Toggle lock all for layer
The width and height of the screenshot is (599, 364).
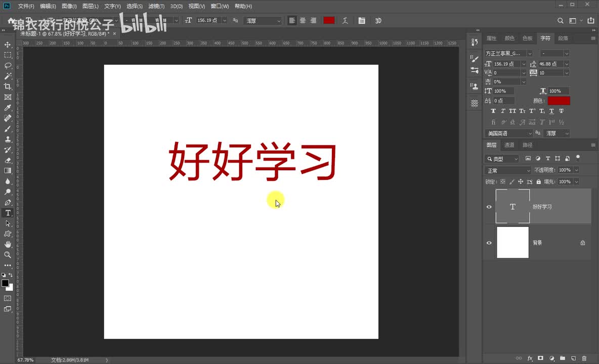coord(539,181)
